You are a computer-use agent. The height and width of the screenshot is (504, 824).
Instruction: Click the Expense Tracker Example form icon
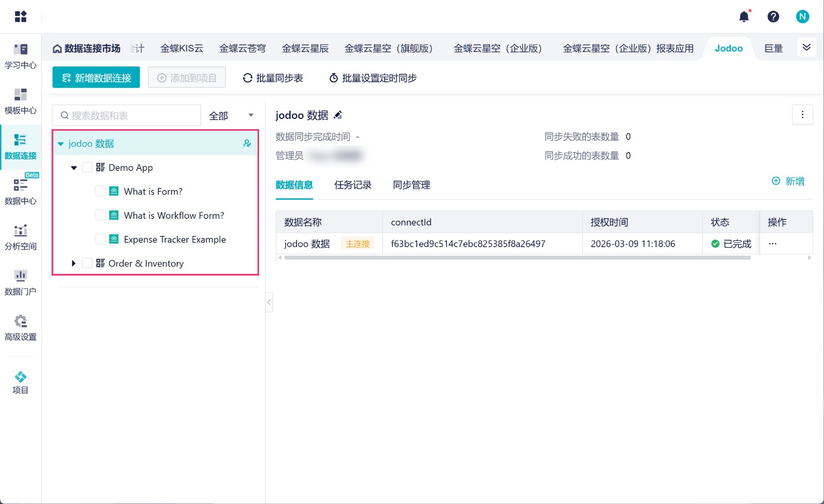point(114,239)
